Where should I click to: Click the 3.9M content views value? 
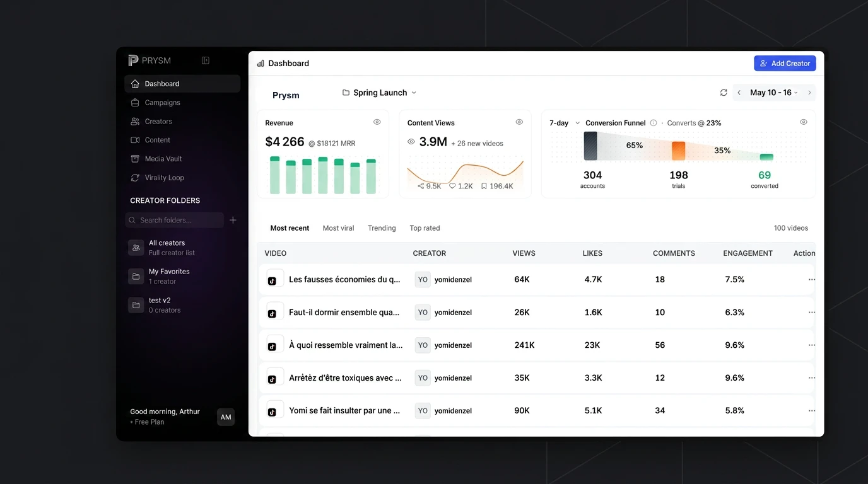point(433,142)
